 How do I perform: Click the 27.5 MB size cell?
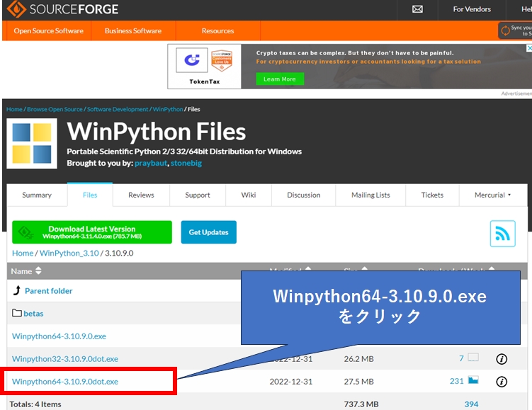(x=358, y=382)
